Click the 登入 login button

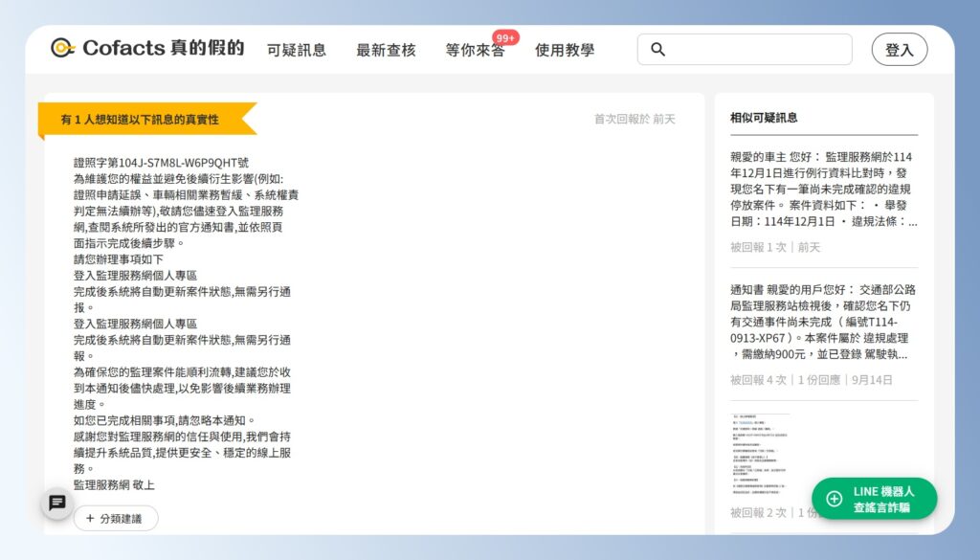900,48
